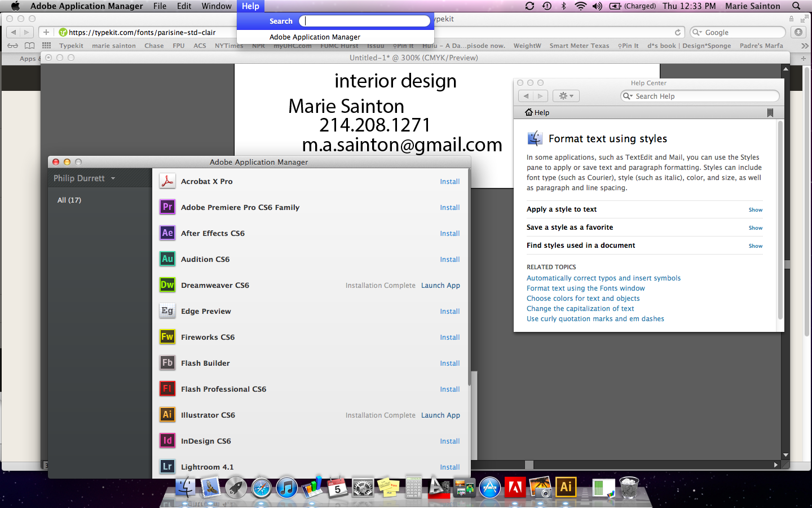This screenshot has width=812, height=508.
Task: Click the Acrobat X Pro icon
Action: point(167,181)
